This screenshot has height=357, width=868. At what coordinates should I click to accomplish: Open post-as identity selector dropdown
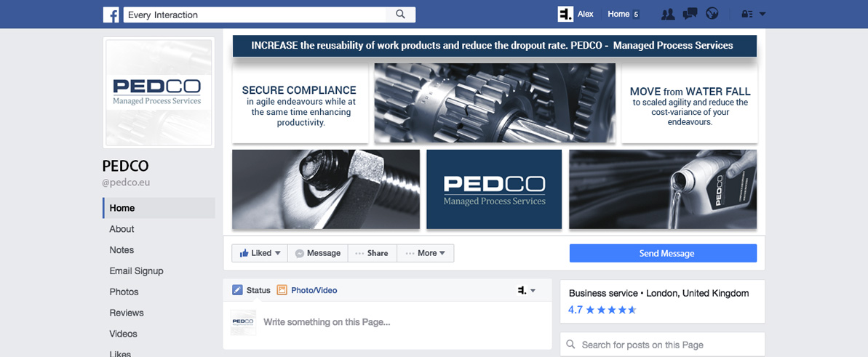[527, 290]
